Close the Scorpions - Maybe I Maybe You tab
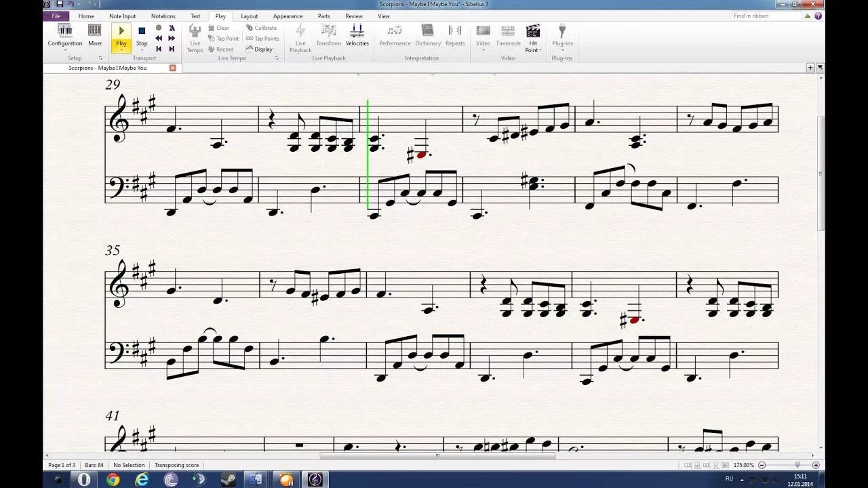This screenshot has width=868, height=488. [172, 68]
